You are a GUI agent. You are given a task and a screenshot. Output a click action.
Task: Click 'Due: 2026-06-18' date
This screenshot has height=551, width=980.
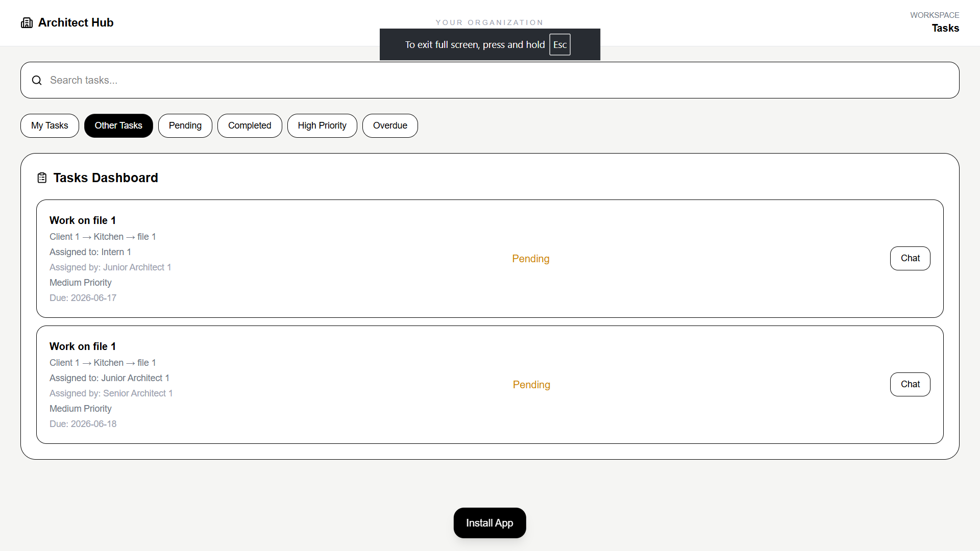[x=83, y=424]
